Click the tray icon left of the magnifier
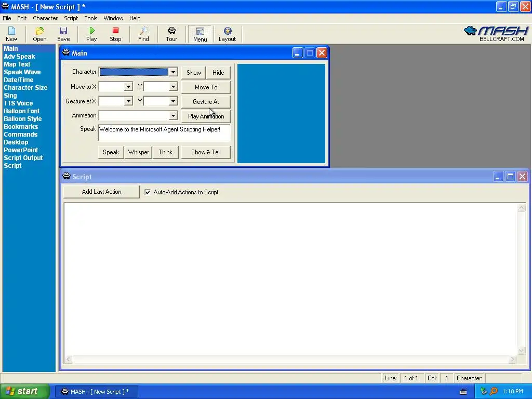 (484, 391)
